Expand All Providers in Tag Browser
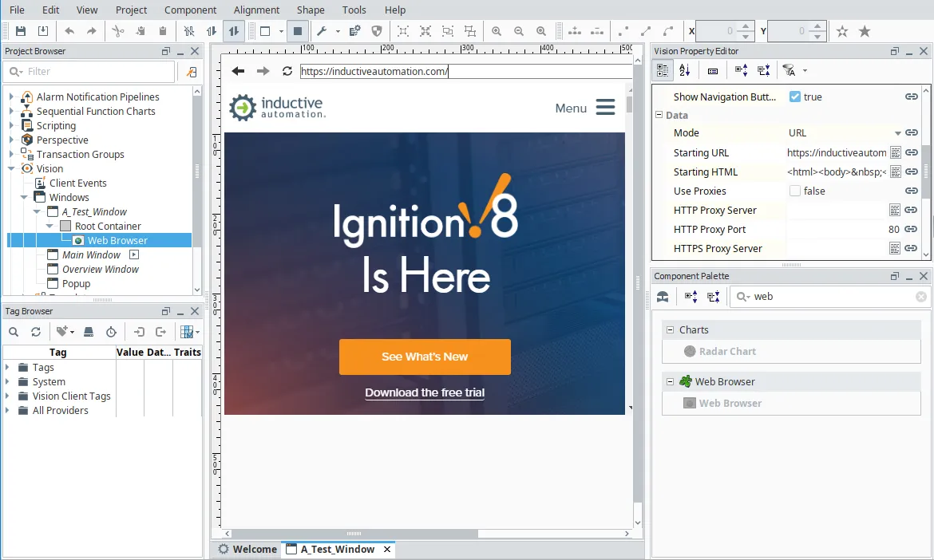Image resolution: width=934 pixels, height=560 pixels. click(x=7, y=410)
